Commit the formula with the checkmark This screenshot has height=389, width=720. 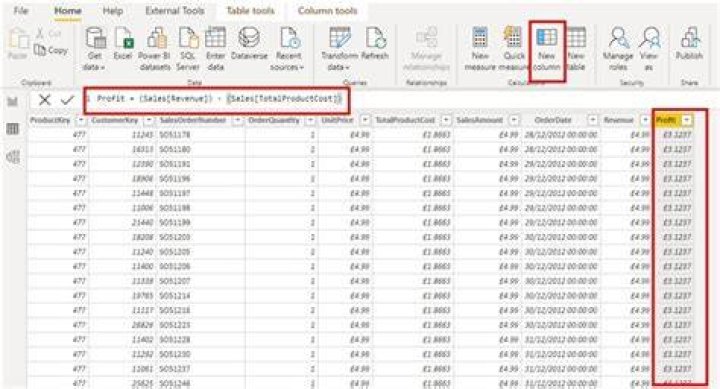pos(68,100)
